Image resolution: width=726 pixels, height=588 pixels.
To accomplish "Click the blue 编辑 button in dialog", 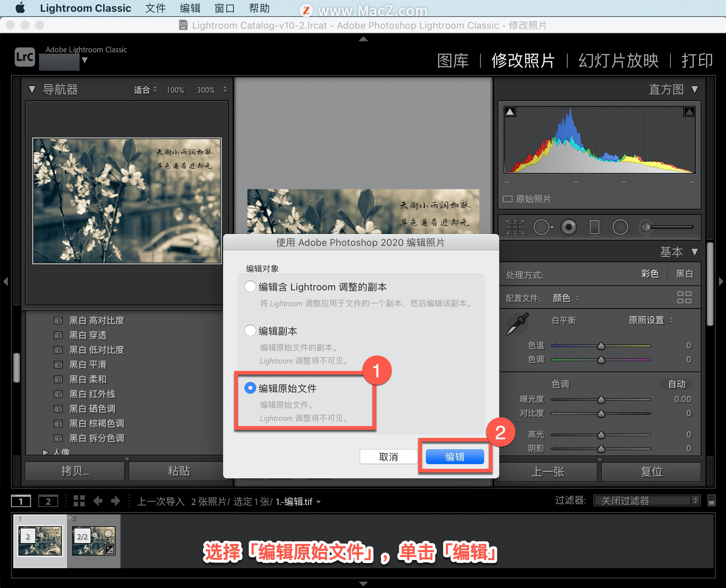I will (x=455, y=457).
